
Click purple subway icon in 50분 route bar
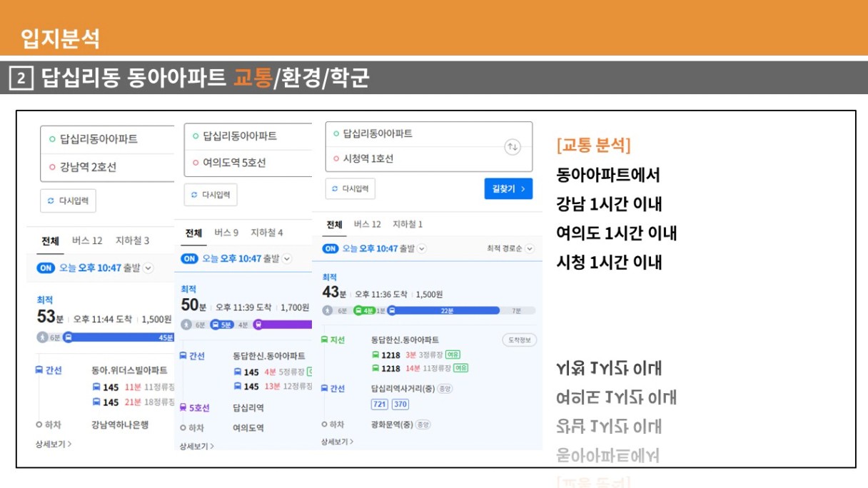(x=258, y=325)
